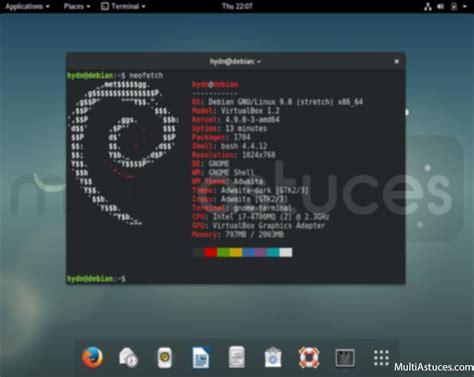Image resolution: width=474 pixels, height=377 pixels.
Task: Click the Resolution value '1024x768'
Action: tap(259, 155)
